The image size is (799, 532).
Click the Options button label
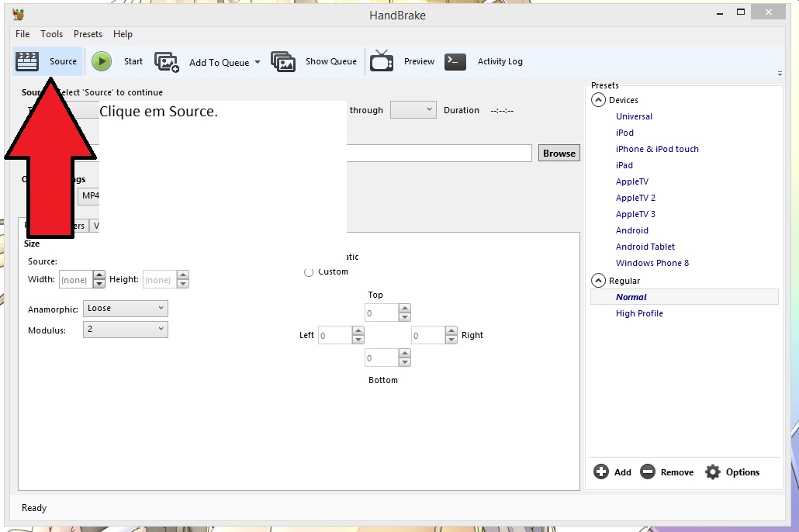tap(742, 472)
